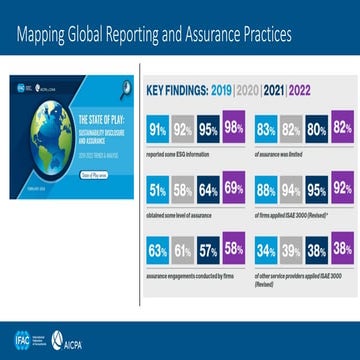Select the 2019 year label
Viewport: 360px width, 360px height.
[222, 90]
